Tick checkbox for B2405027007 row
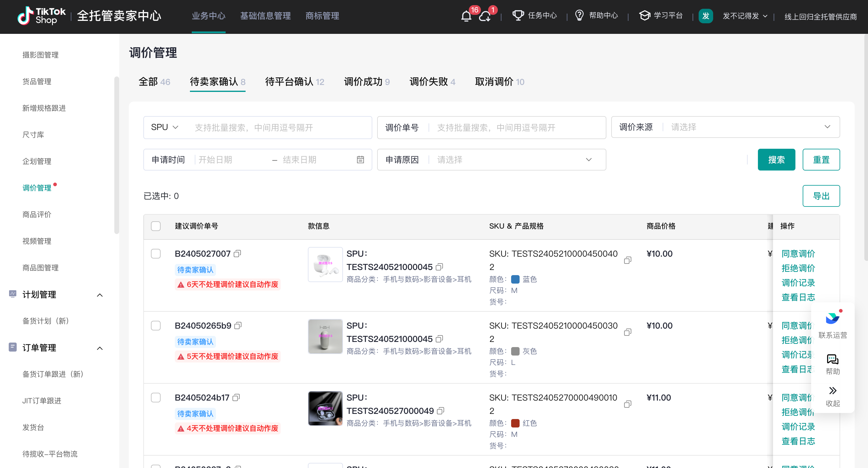This screenshot has height=468, width=868. pos(156,254)
